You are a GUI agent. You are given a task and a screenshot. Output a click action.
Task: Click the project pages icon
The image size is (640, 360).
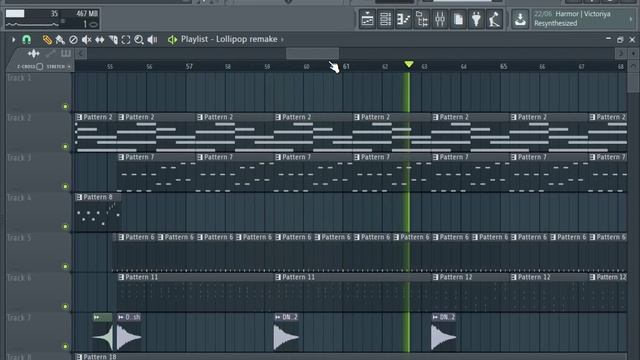pyautogui.click(x=458, y=19)
